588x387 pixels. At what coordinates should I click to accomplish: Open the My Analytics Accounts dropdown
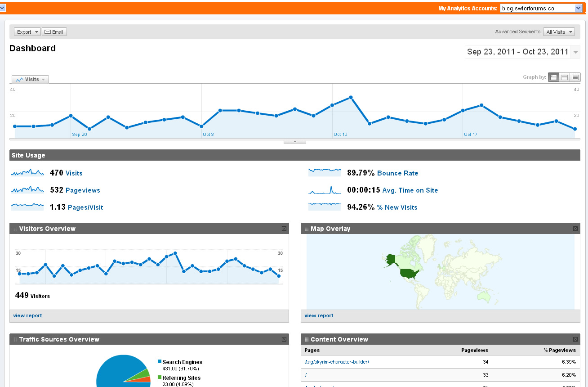(541, 8)
